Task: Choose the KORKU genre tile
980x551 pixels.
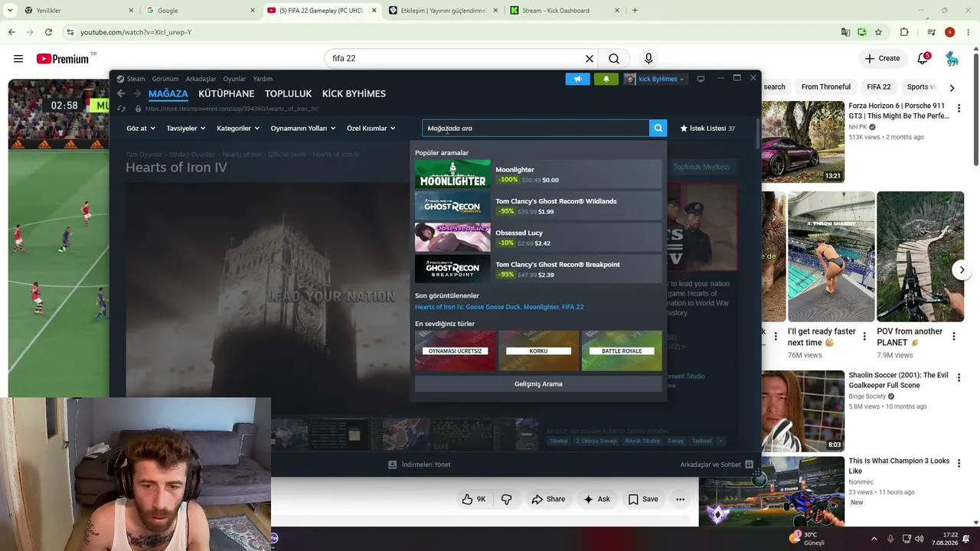Action: coord(538,350)
